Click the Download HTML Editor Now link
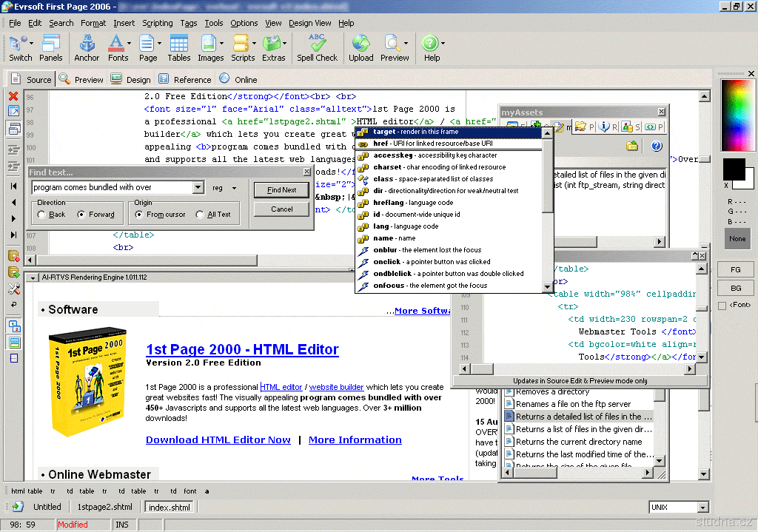This screenshot has height=532, width=758. pos(218,440)
